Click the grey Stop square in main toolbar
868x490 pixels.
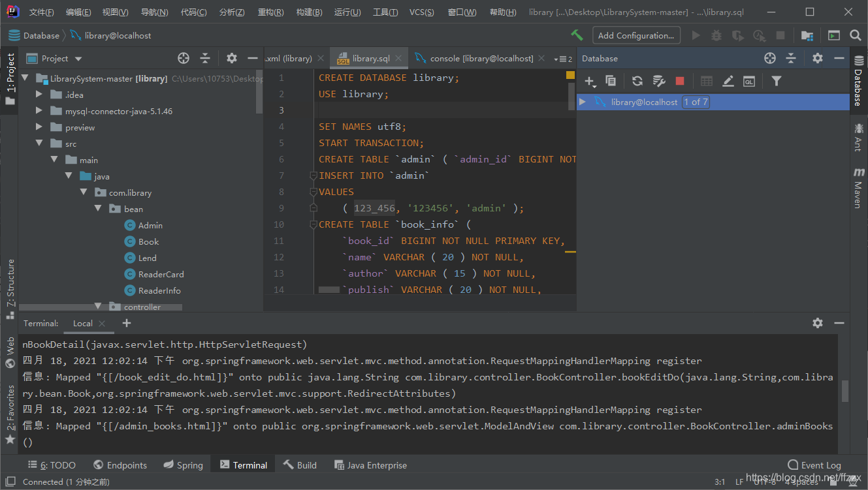tap(780, 35)
